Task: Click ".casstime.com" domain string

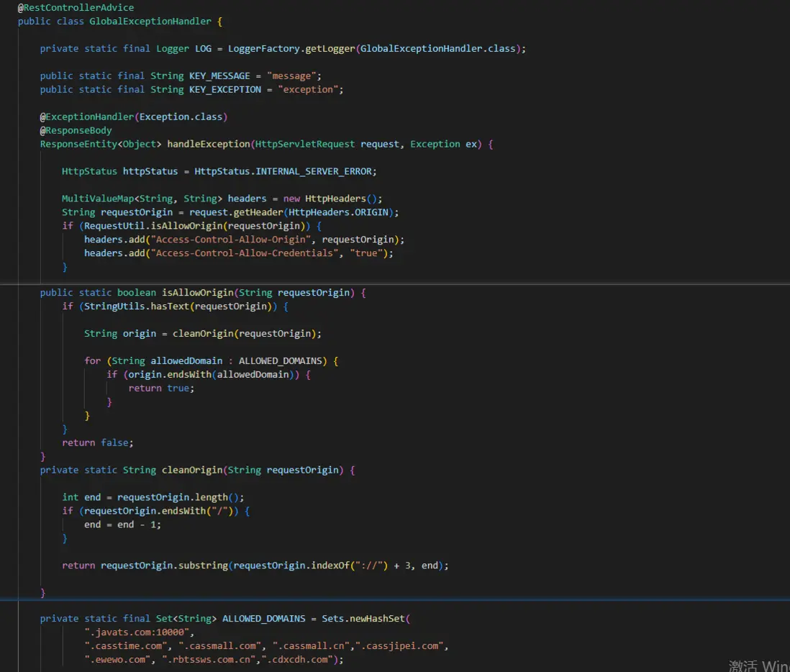Action: point(125,645)
